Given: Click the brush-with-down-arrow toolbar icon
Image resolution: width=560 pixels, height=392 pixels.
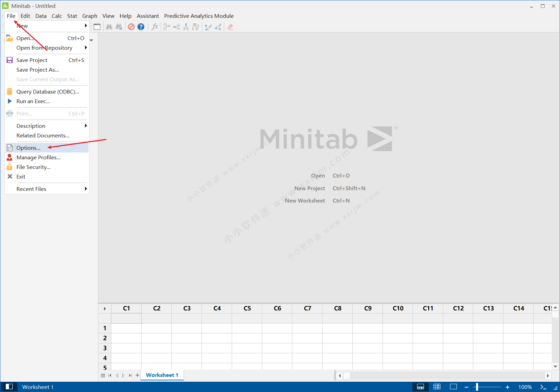Looking at the screenshot, I should click(218, 27).
